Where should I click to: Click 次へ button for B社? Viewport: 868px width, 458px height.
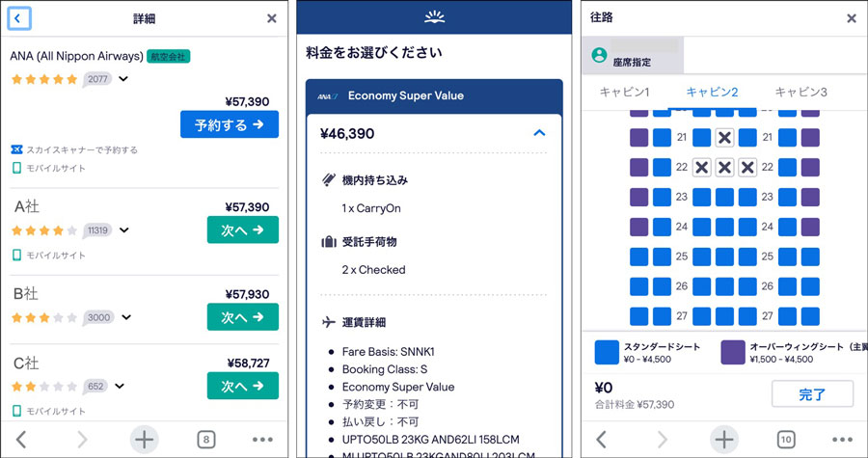click(242, 317)
